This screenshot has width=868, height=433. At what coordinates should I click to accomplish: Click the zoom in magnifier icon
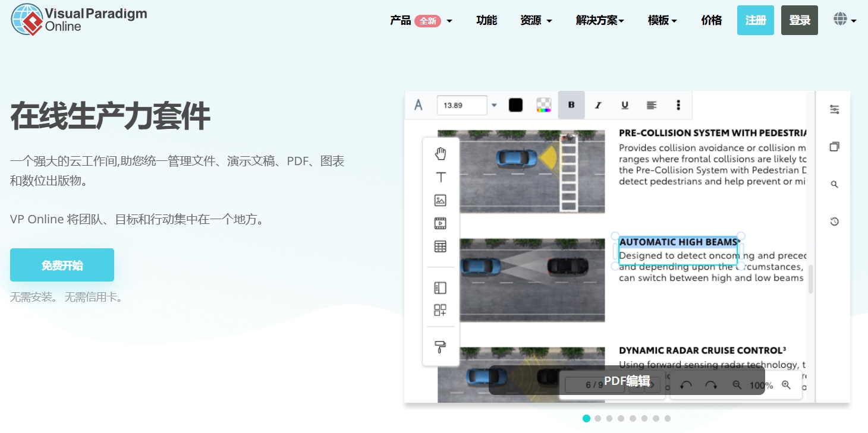(786, 385)
